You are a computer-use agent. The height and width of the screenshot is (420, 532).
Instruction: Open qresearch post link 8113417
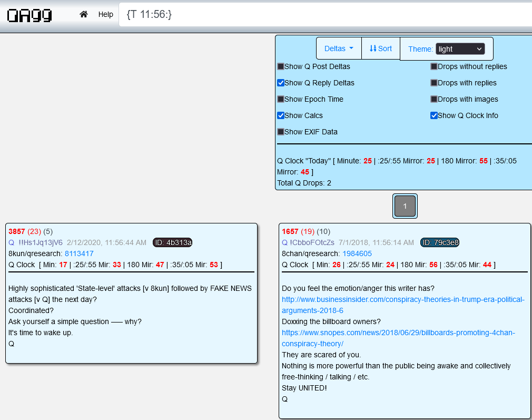coord(79,253)
